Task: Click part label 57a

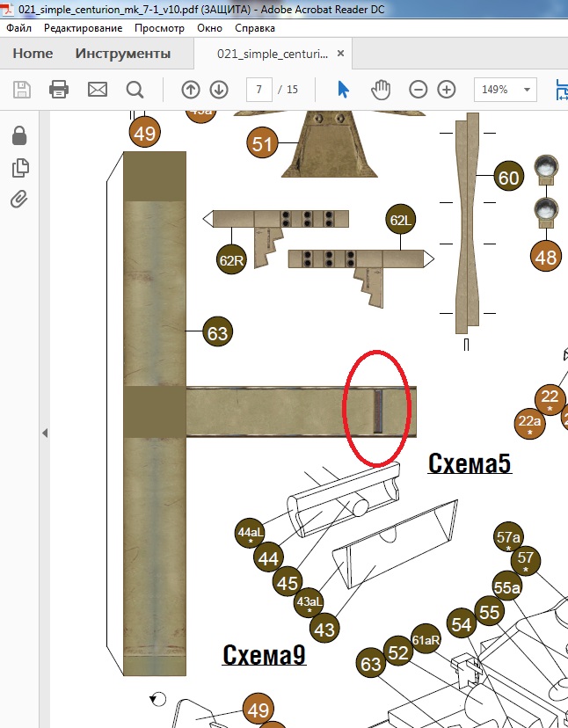Action: pos(508,537)
